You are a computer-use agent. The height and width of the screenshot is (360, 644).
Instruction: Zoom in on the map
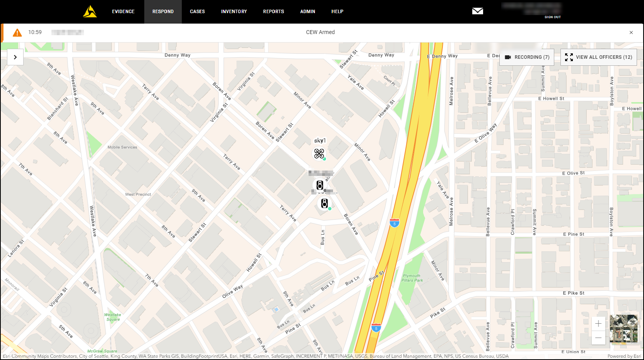click(x=598, y=324)
